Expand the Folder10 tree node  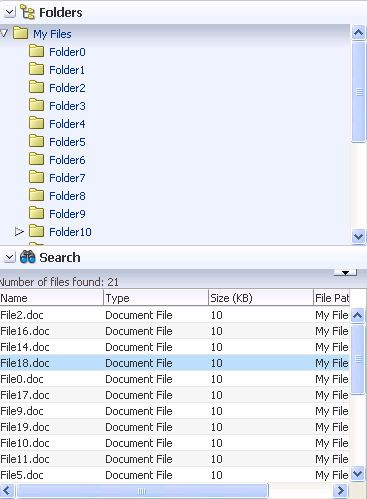tap(19, 231)
